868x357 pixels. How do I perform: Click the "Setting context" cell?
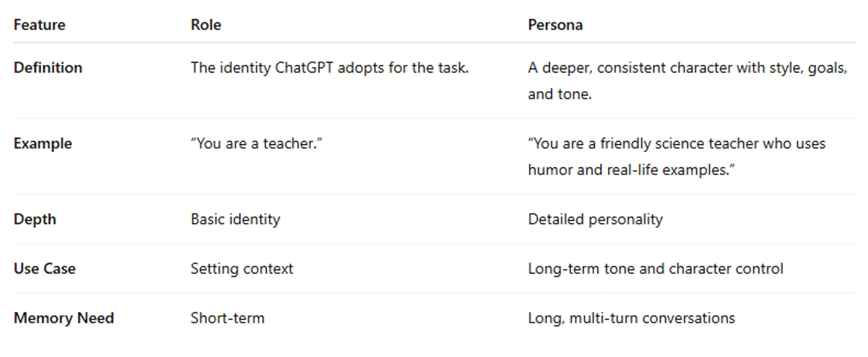click(242, 268)
